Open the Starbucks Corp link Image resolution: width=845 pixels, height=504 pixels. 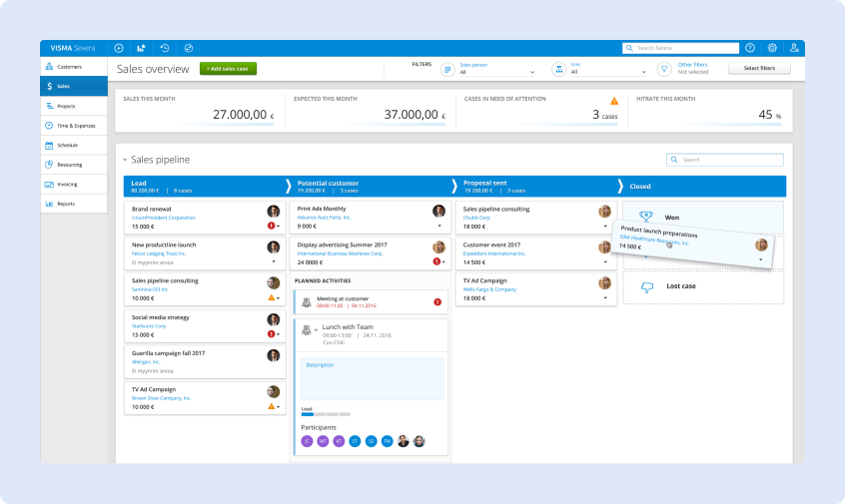tap(149, 325)
